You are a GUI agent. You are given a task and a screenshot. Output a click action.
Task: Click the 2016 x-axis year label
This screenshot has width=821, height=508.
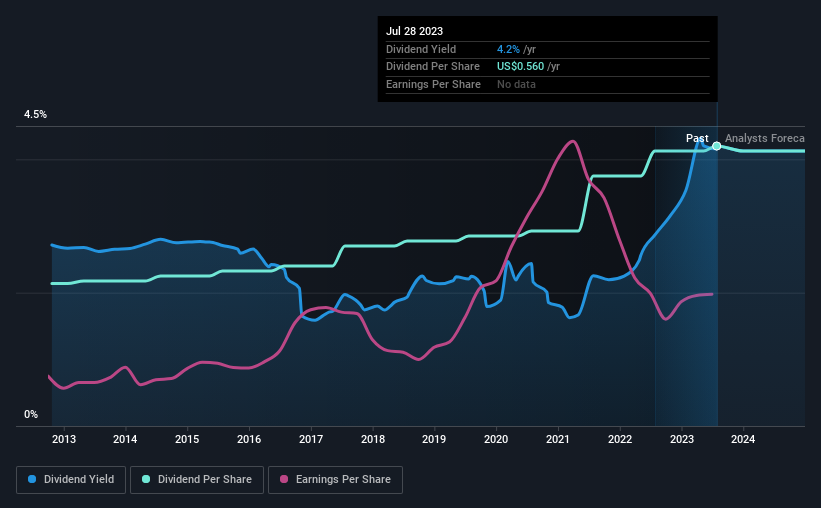249,439
